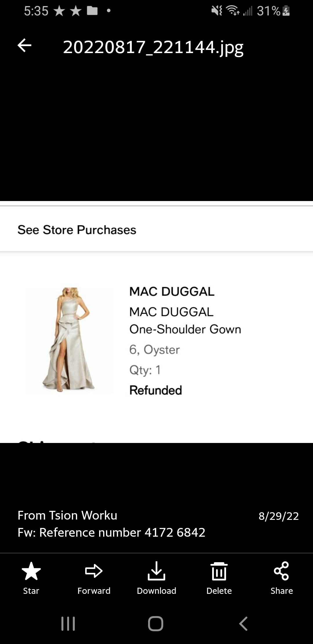This screenshot has width=313, height=644.
Task: Tap the sender line From Tsion Worku
Action: tap(68, 515)
